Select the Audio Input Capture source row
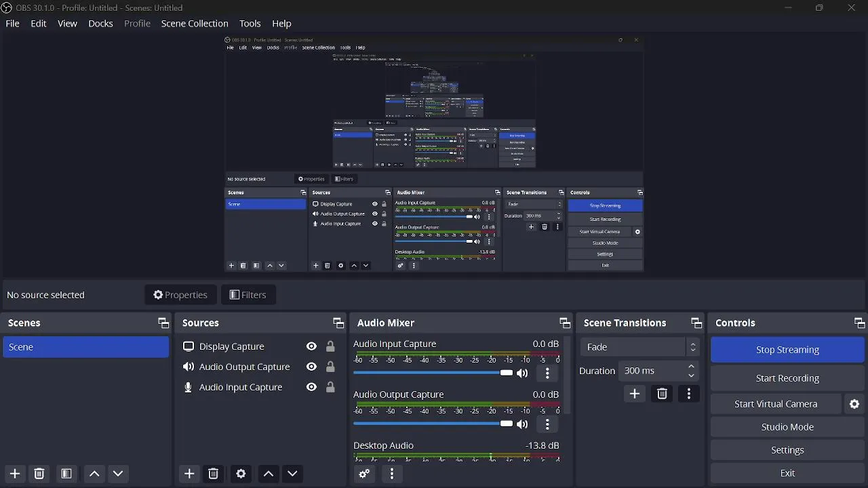 pos(260,387)
